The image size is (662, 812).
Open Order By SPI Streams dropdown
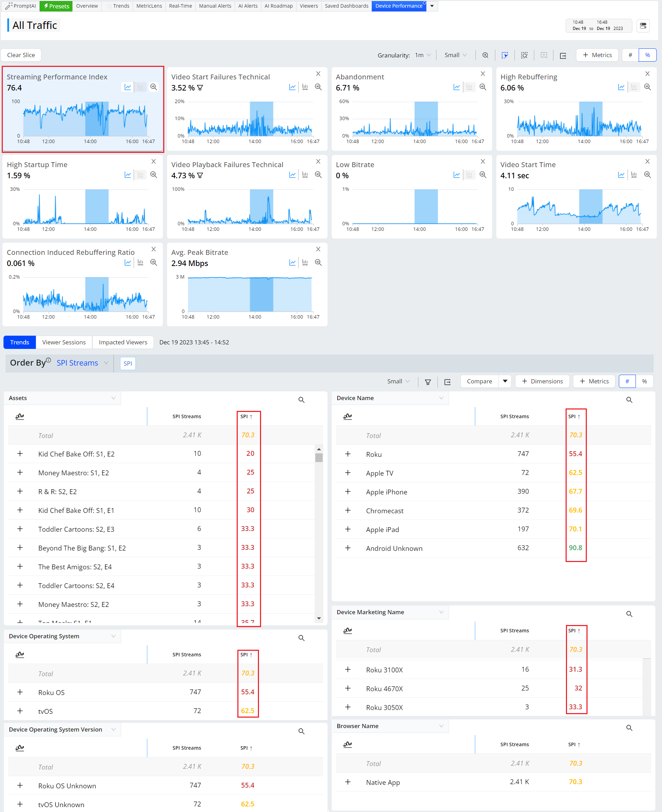pos(82,363)
